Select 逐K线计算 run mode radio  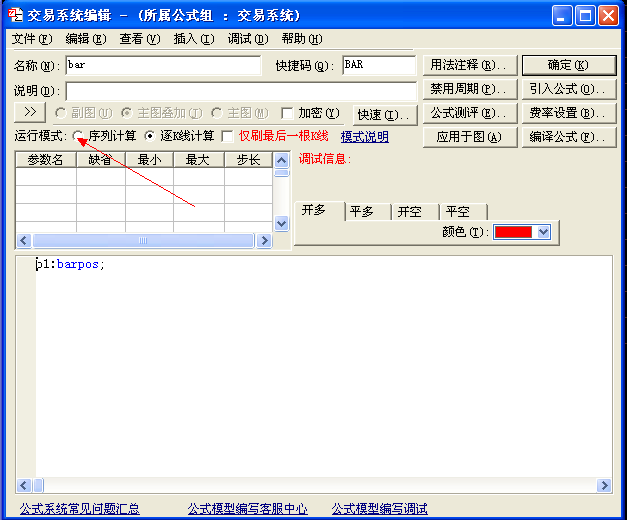[150, 136]
